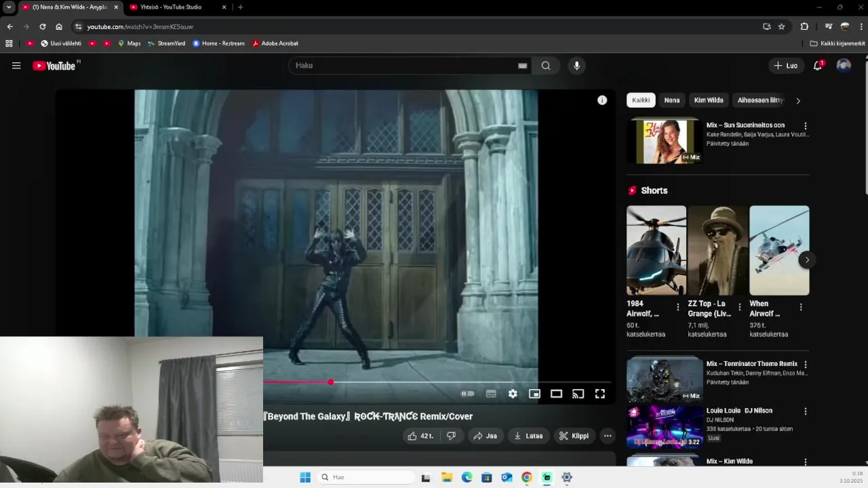Select the Nena filter chip

pyautogui.click(x=672, y=100)
